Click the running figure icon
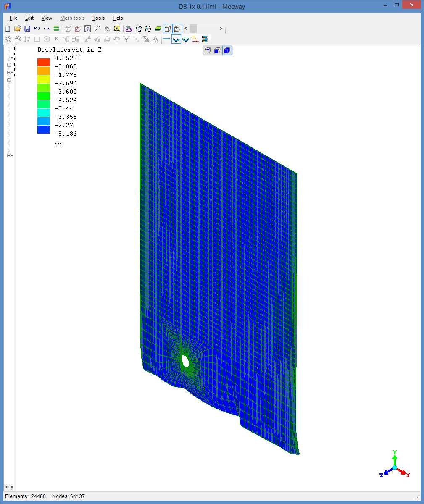This screenshot has width=424, height=504. point(107,29)
